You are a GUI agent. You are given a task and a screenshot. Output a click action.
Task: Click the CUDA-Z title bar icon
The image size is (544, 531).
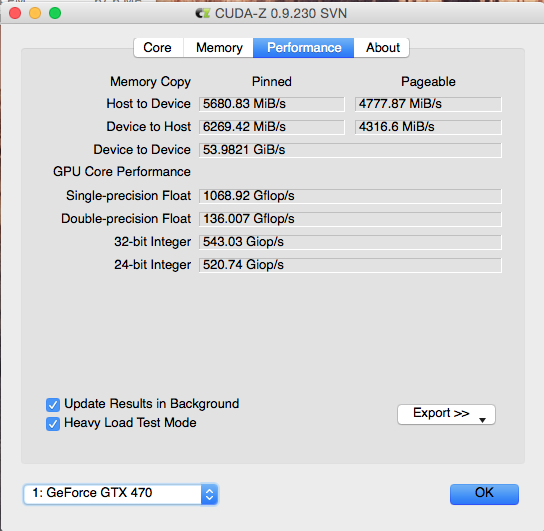203,14
